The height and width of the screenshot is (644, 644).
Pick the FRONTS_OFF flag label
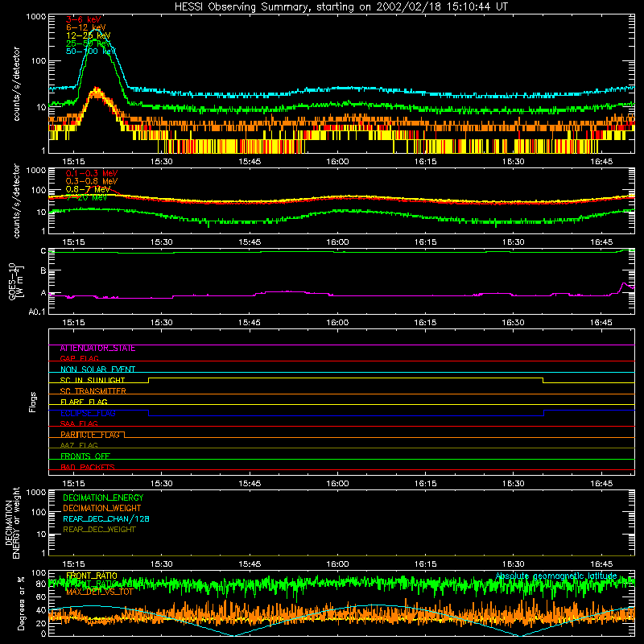point(85,456)
